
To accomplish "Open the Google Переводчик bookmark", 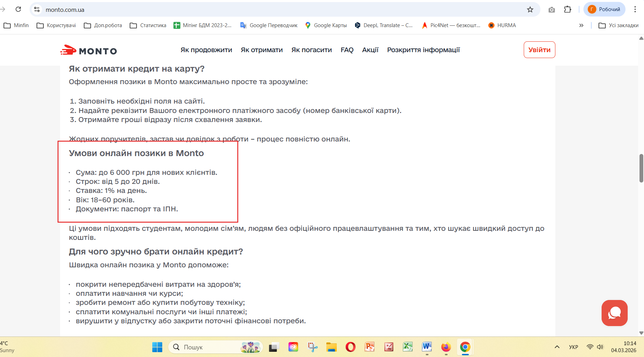I will 269,25.
